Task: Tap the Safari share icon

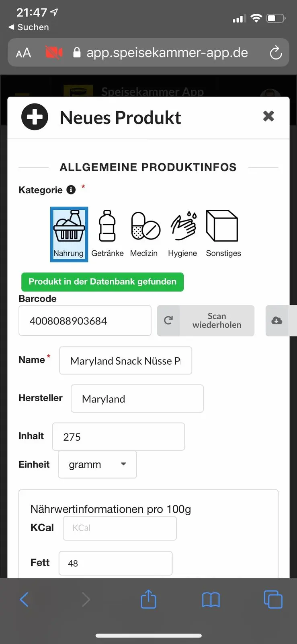Action: tap(148, 599)
